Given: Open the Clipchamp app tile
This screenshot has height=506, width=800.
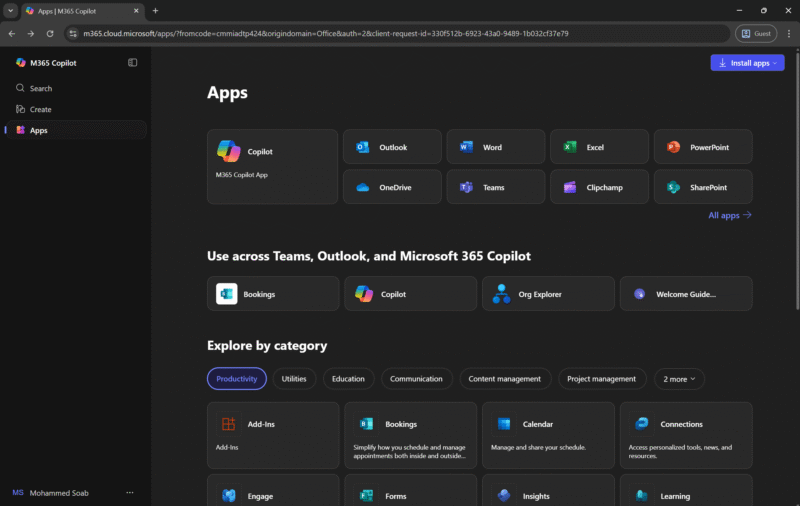Looking at the screenshot, I should pyautogui.click(x=599, y=187).
